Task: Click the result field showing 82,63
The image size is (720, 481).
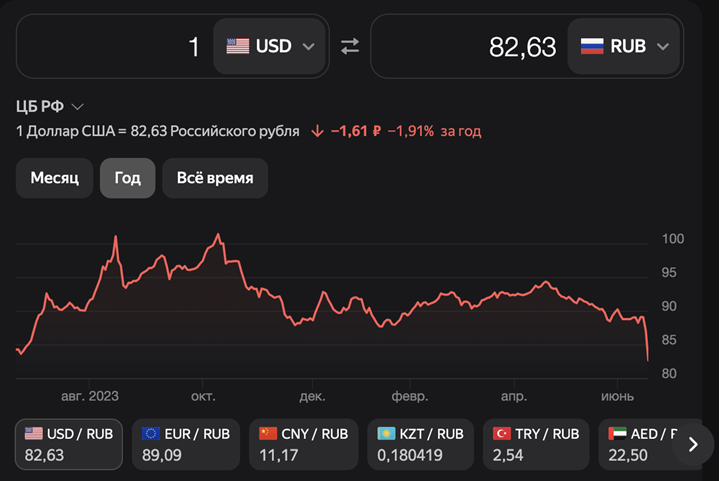Action: point(469,46)
